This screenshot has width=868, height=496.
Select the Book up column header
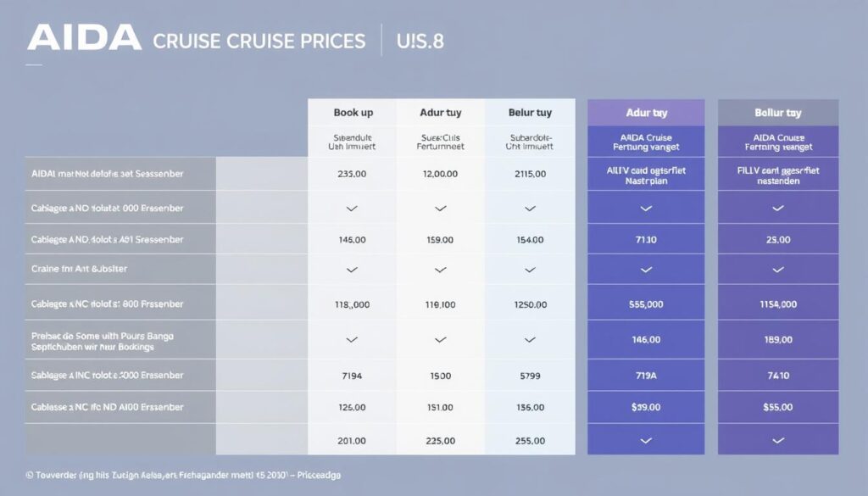(x=353, y=112)
